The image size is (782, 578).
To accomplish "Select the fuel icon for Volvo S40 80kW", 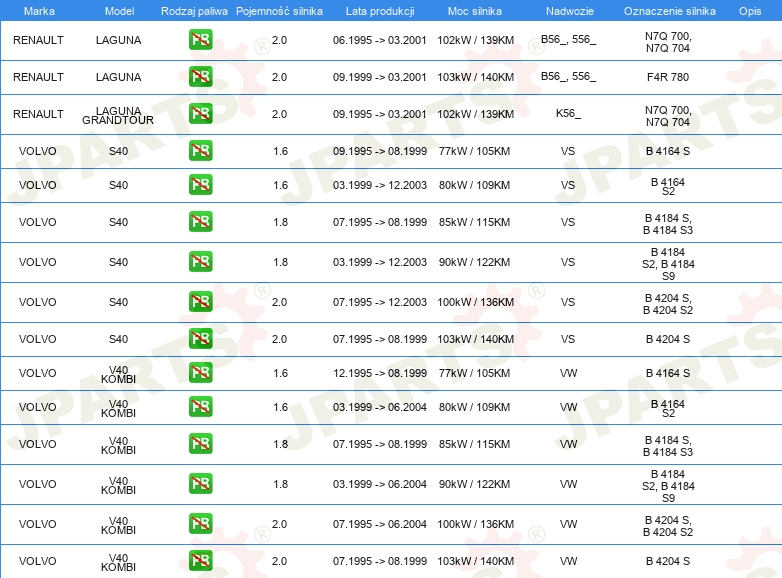I will tap(200, 184).
